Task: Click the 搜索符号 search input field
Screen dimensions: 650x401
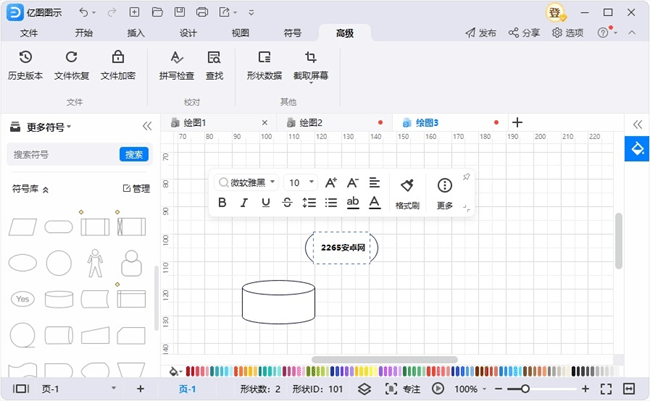Action: (62, 154)
